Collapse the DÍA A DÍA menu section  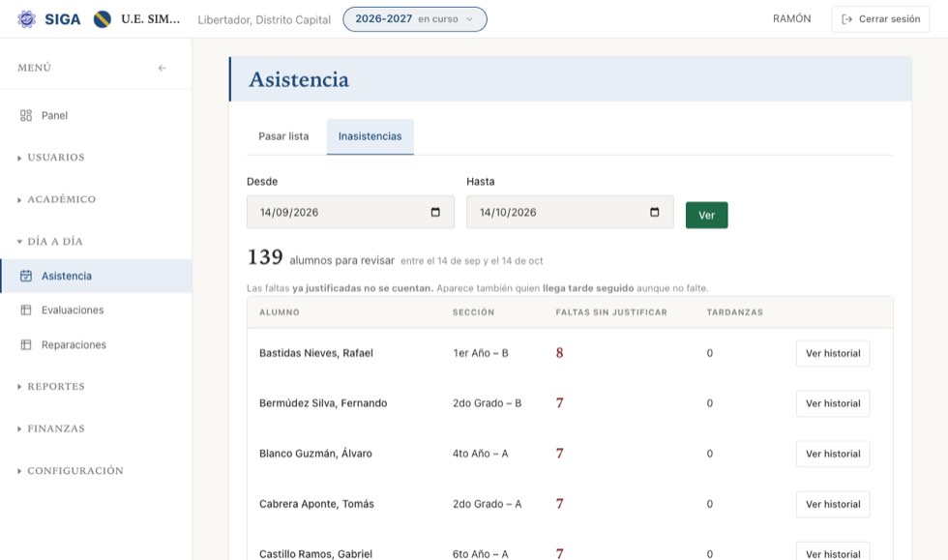[50, 241]
